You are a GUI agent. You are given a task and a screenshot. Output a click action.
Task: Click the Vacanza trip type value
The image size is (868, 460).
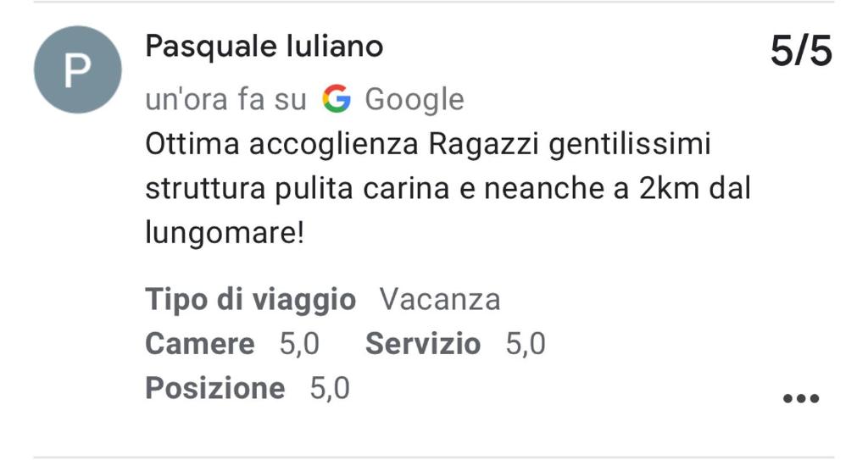click(440, 300)
